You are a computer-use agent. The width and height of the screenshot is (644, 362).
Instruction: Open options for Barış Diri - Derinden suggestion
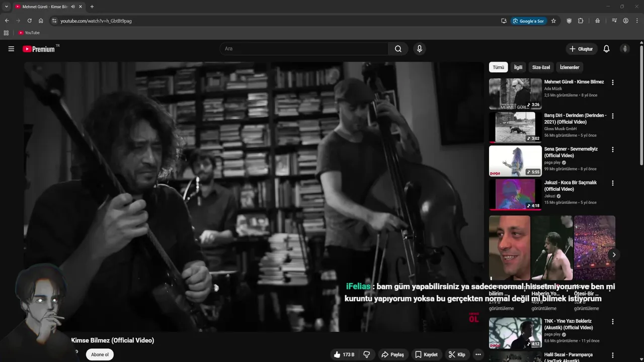click(x=612, y=116)
